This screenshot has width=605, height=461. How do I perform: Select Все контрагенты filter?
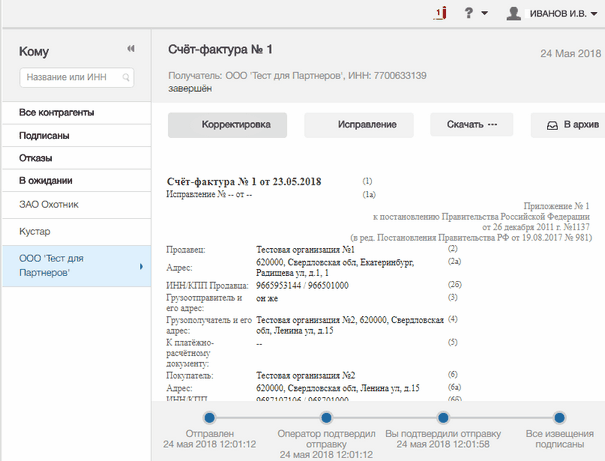pos(76,113)
